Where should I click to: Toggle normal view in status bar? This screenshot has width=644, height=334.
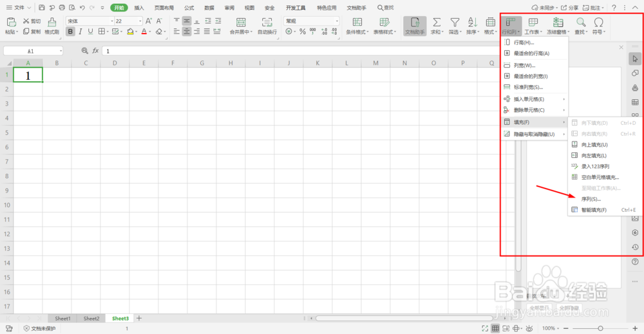[496, 328]
